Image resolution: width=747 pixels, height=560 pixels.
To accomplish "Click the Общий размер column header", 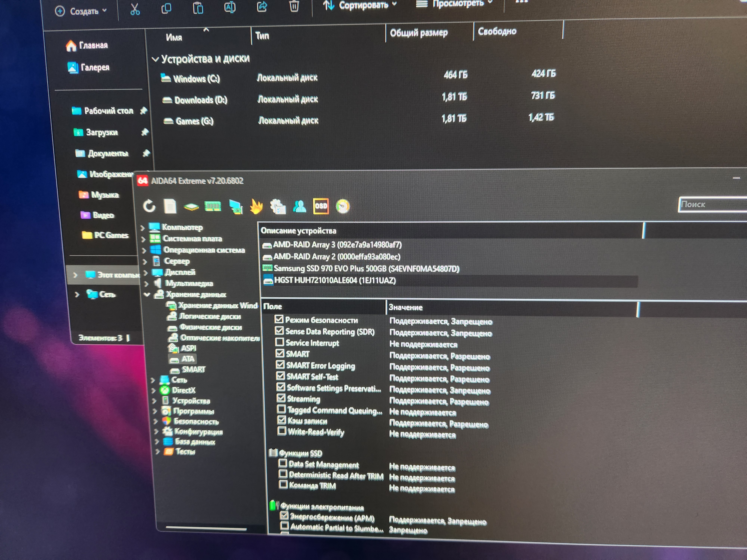I will (419, 33).
